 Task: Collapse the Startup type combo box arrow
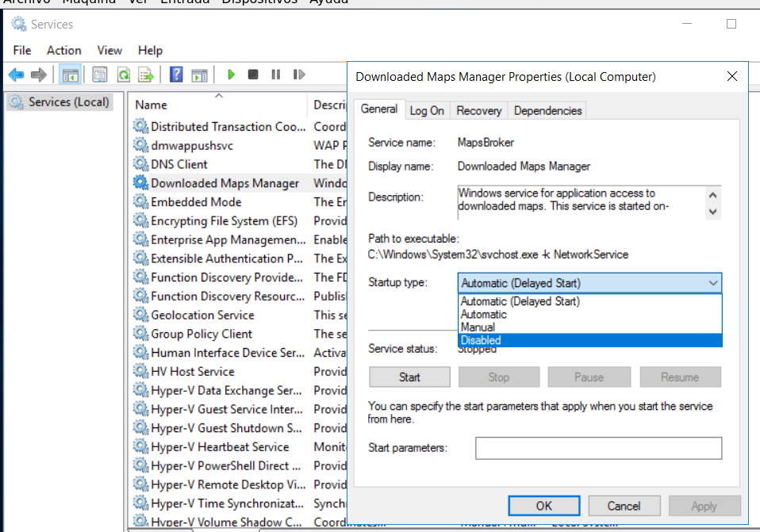click(x=713, y=283)
